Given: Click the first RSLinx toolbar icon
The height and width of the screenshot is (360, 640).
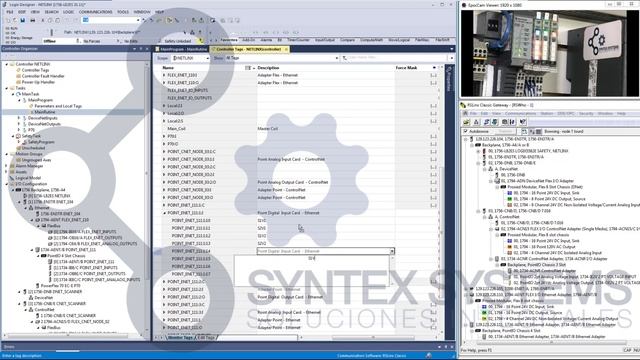Looking at the screenshot, I should tap(467, 122).
